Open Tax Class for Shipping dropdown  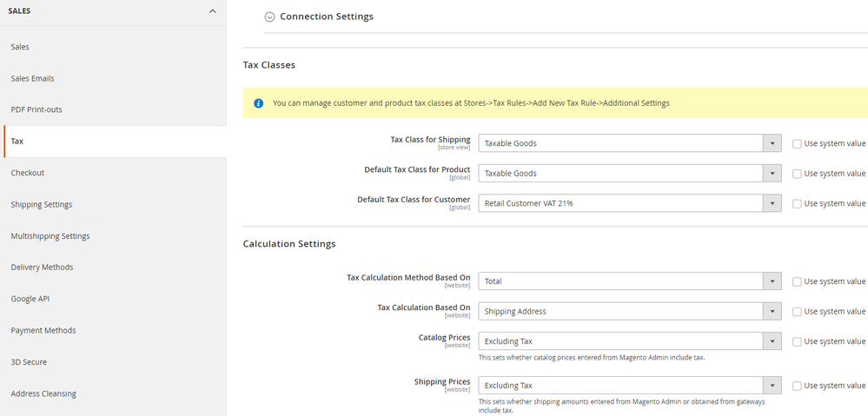(x=629, y=143)
